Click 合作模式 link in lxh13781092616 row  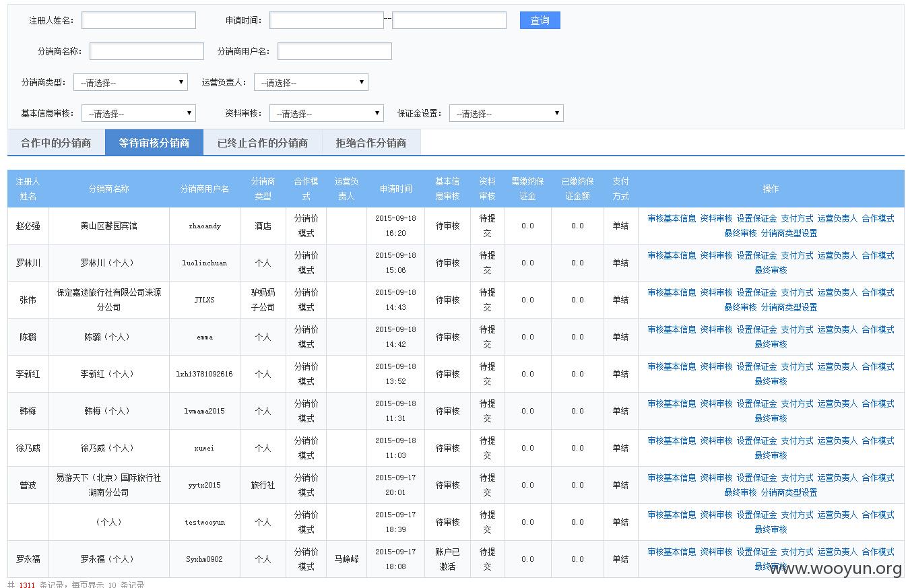pyautogui.click(x=878, y=366)
